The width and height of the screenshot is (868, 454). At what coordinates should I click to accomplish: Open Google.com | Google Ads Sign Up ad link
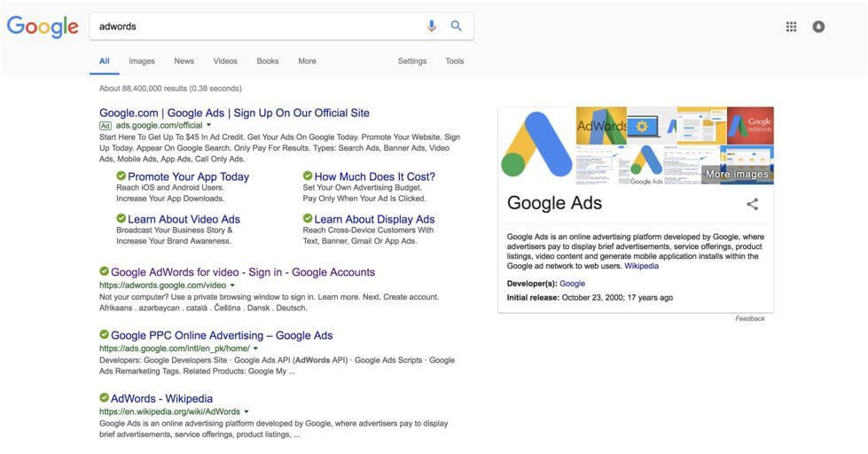[234, 113]
